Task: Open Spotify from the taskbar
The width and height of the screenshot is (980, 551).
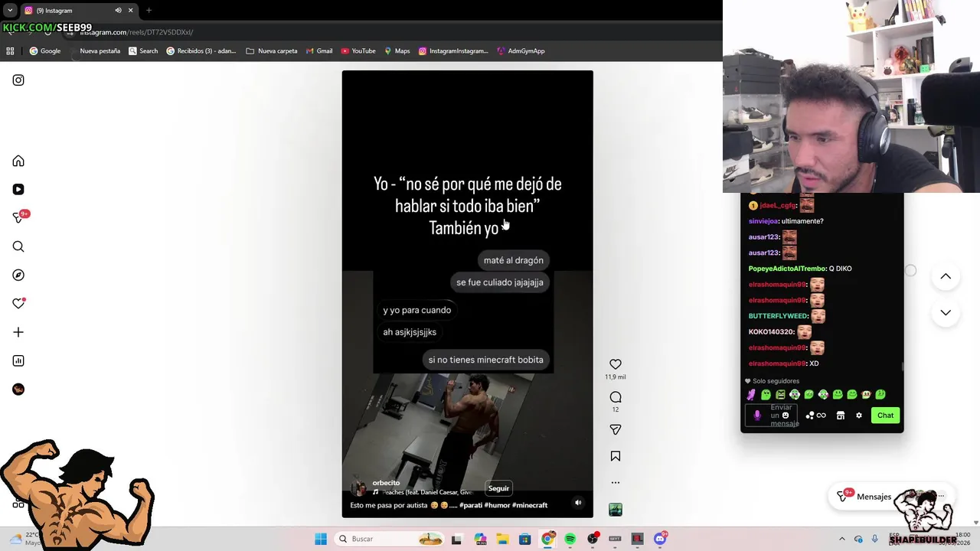Action: click(570, 539)
